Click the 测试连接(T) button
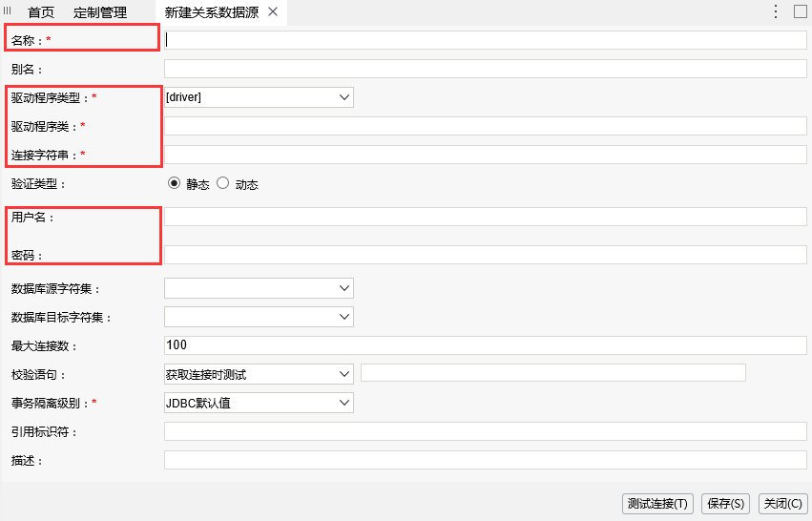The image size is (812, 521). (x=657, y=504)
